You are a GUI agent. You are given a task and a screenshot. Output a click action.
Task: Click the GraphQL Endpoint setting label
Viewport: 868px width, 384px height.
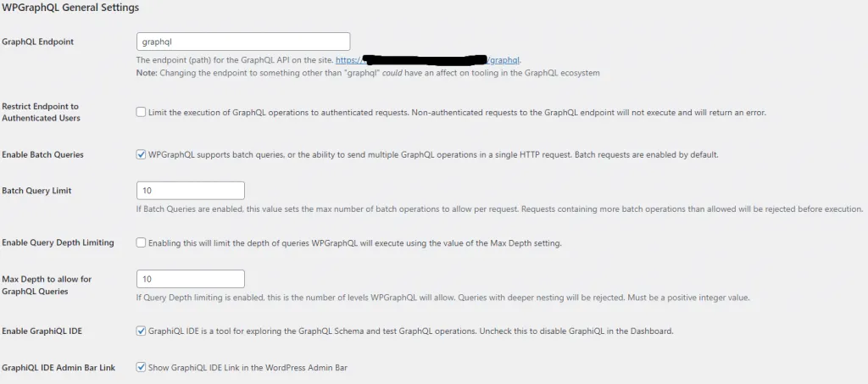[x=37, y=42]
